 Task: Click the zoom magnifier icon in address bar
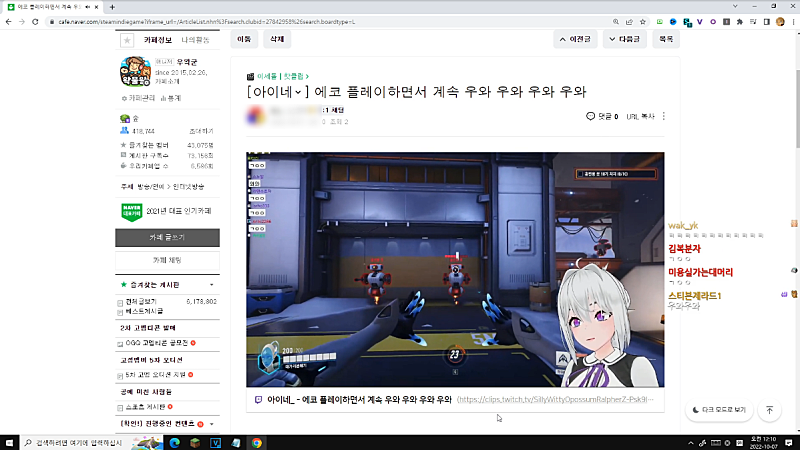coord(616,22)
